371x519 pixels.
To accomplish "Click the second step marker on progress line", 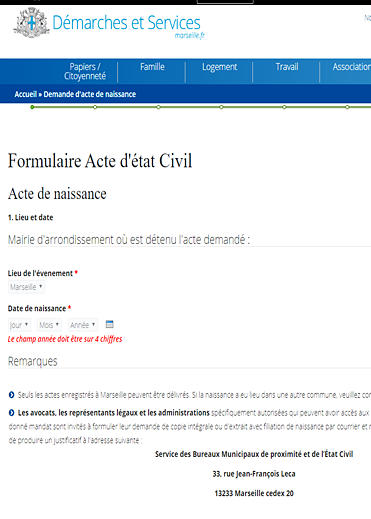I will pos(95,107).
